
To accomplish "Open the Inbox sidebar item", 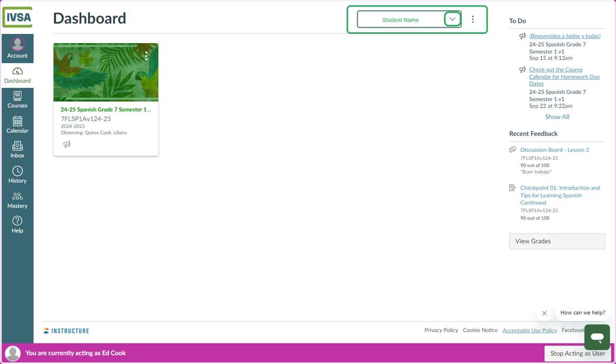I will pyautogui.click(x=17, y=150).
